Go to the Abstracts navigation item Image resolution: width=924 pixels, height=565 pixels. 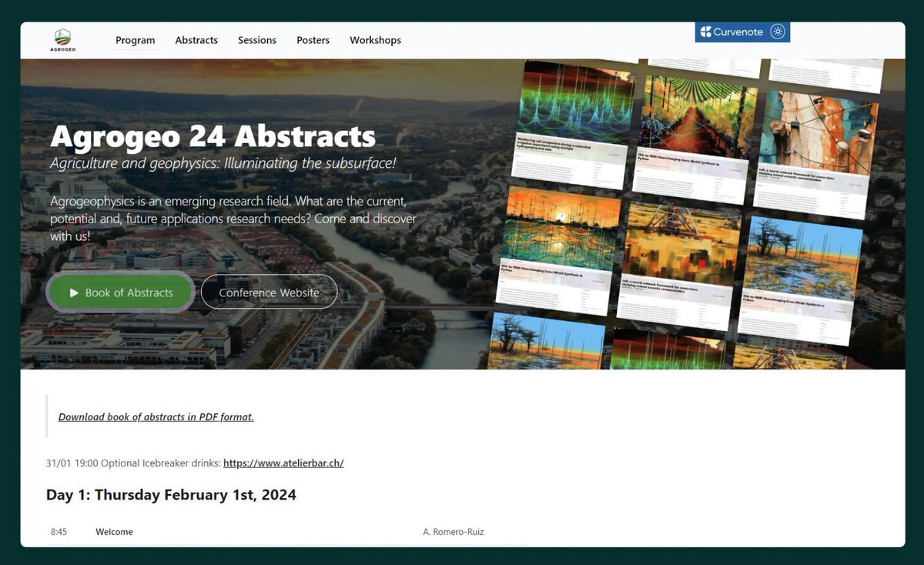pyautogui.click(x=196, y=40)
